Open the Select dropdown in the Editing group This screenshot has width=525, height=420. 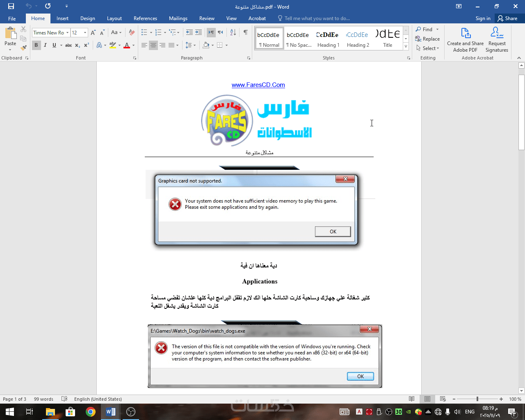point(428,48)
